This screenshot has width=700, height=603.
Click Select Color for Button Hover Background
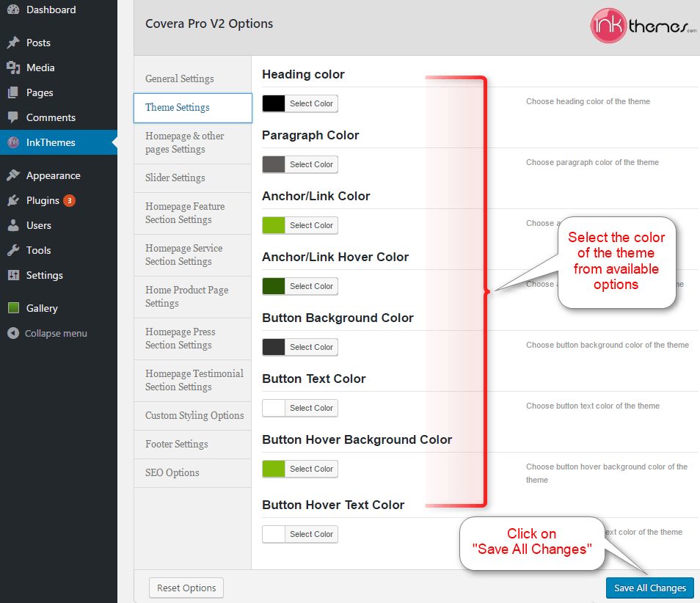[x=311, y=469]
